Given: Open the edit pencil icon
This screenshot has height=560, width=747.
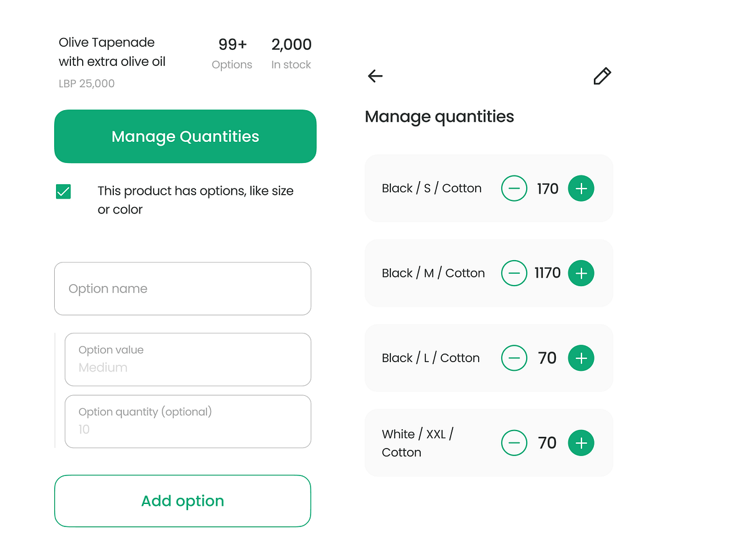Looking at the screenshot, I should click(x=601, y=76).
